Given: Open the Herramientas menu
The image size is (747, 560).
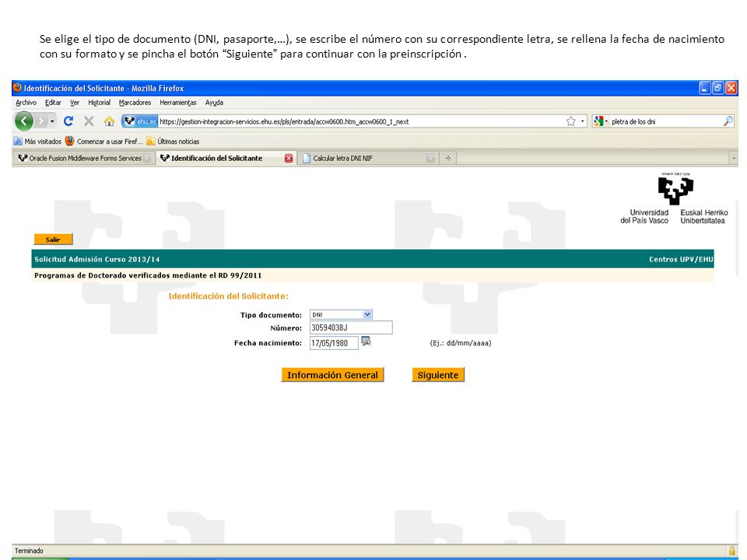Looking at the screenshot, I should 177,103.
